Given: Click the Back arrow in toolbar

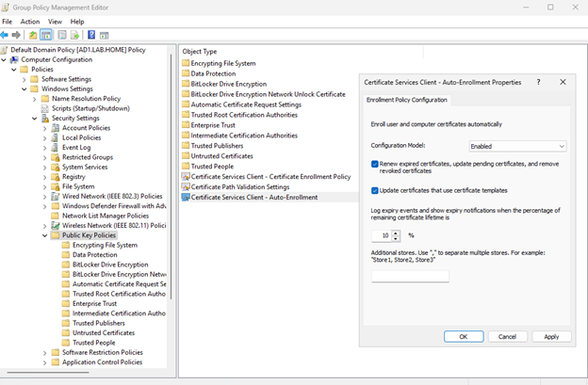Looking at the screenshot, I should click(x=7, y=35).
